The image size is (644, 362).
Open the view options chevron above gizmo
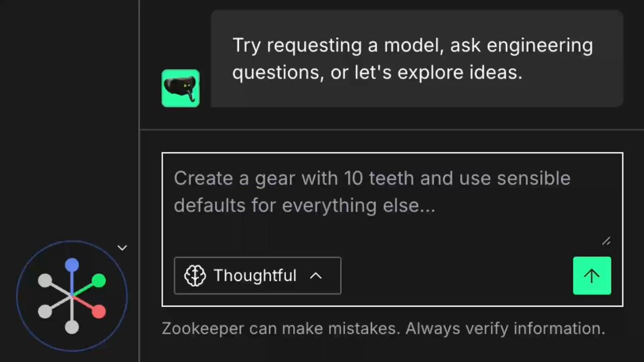tap(122, 248)
